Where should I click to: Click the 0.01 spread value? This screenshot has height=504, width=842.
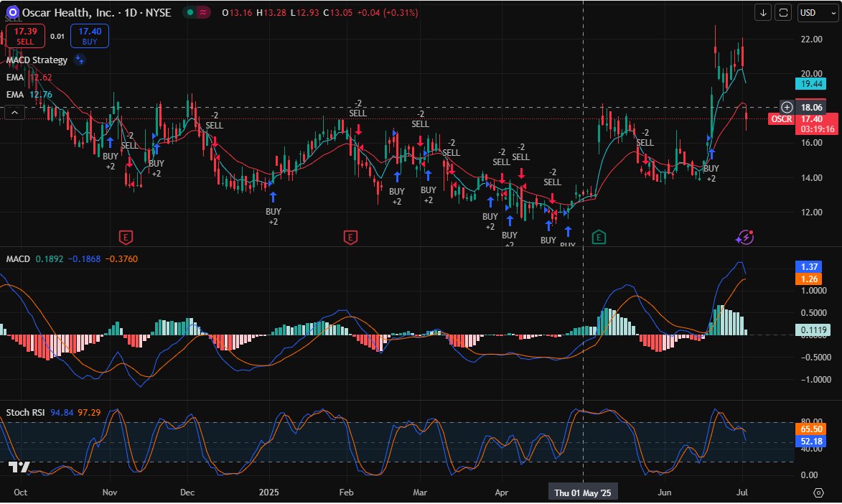[x=57, y=37]
